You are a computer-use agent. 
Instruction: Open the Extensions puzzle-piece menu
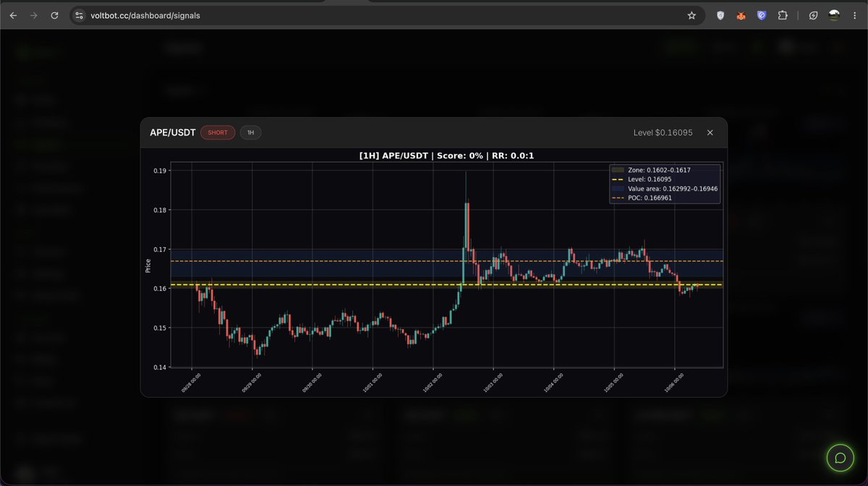coord(783,15)
